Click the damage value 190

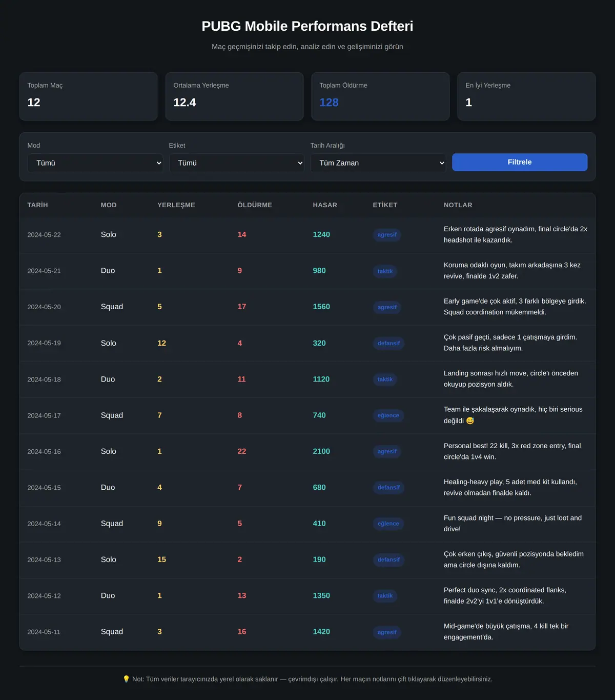point(319,559)
